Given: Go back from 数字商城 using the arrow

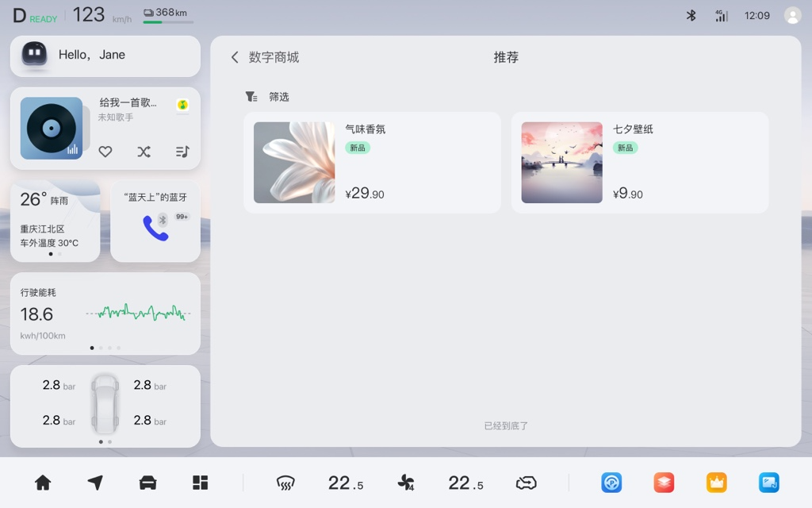Looking at the screenshot, I should point(235,57).
